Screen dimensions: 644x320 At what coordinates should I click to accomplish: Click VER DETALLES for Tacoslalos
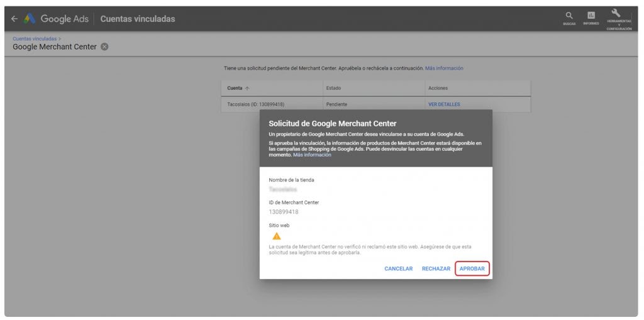click(x=444, y=104)
